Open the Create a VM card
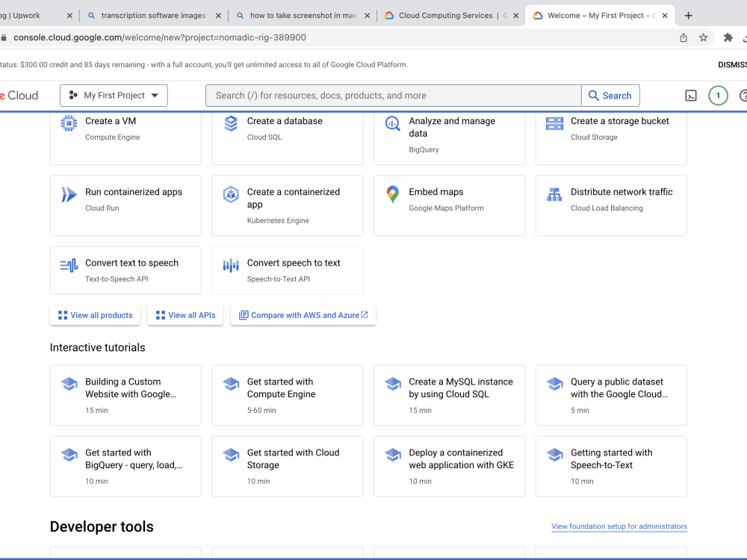Screen dimensions: 747x560 tap(125, 139)
